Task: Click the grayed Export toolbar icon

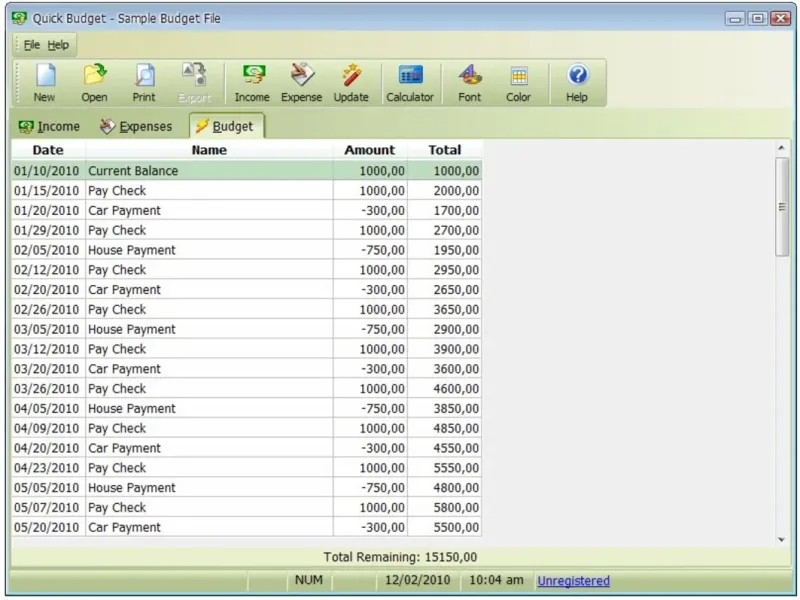Action: [194, 83]
